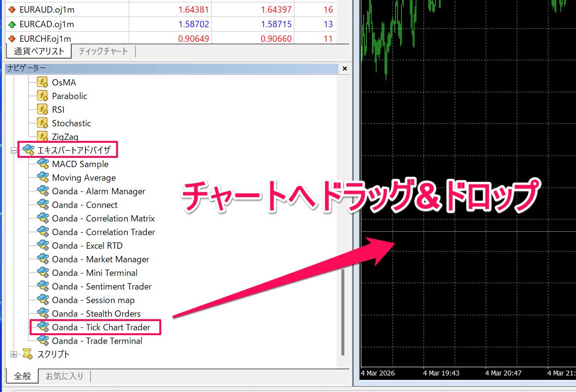Close the ナビゲーター panel
This screenshot has height=392, width=576.
pos(344,68)
